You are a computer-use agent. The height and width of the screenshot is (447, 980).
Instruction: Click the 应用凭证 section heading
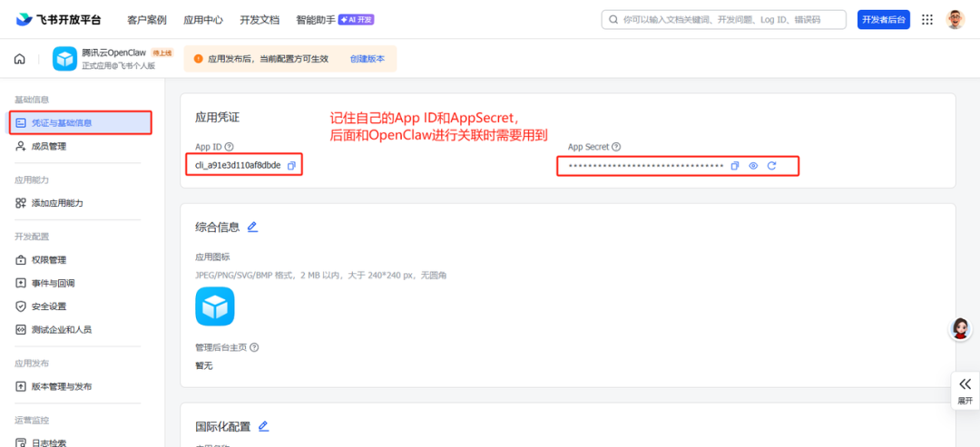pos(218,117)
